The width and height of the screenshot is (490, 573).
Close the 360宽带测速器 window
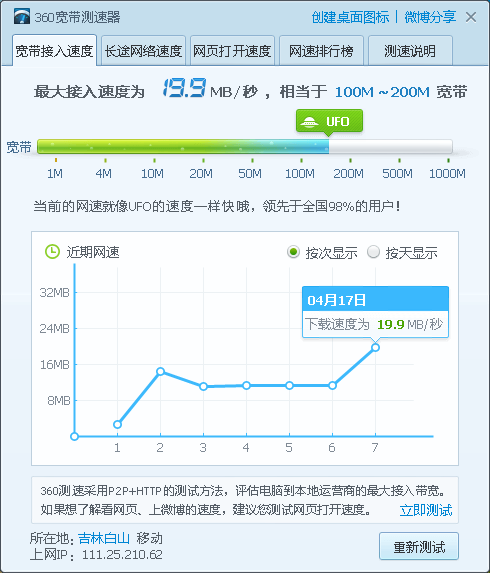click(471, 17)
